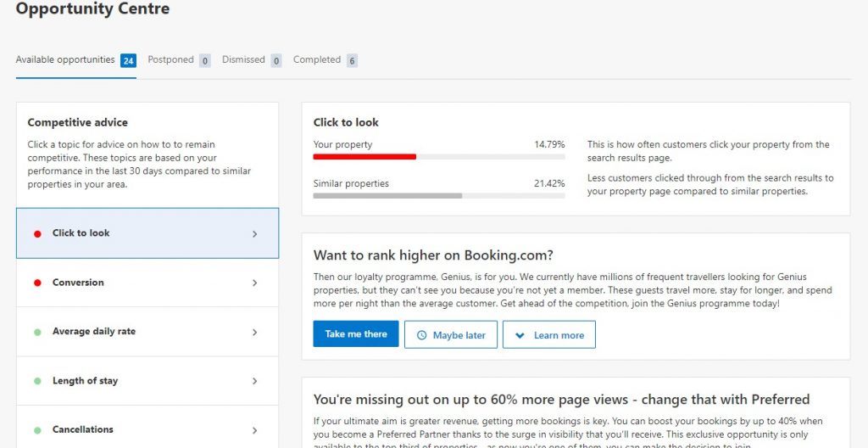Select the Length of stay topic
868x448 pixels.
pyautogui.click(x=147, y=381)
